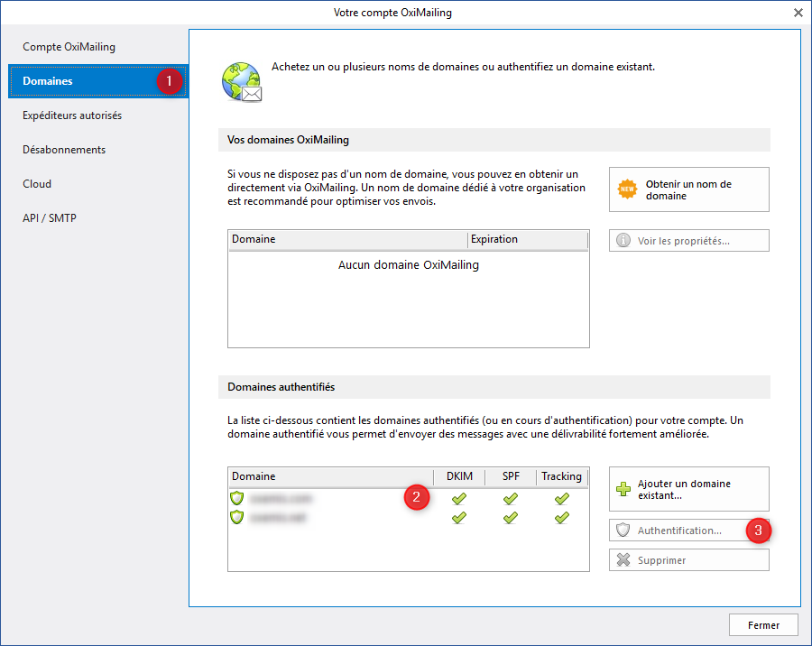The width and height of the screenshot is (812, 646).
Task: Click the green plus icon
Action: click(x=623, y=489)
